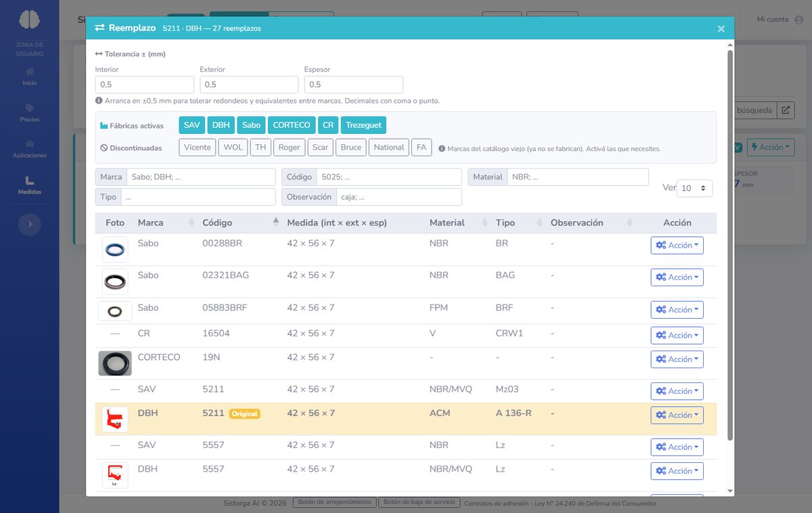Focus the Interior tolerance field

145,85
